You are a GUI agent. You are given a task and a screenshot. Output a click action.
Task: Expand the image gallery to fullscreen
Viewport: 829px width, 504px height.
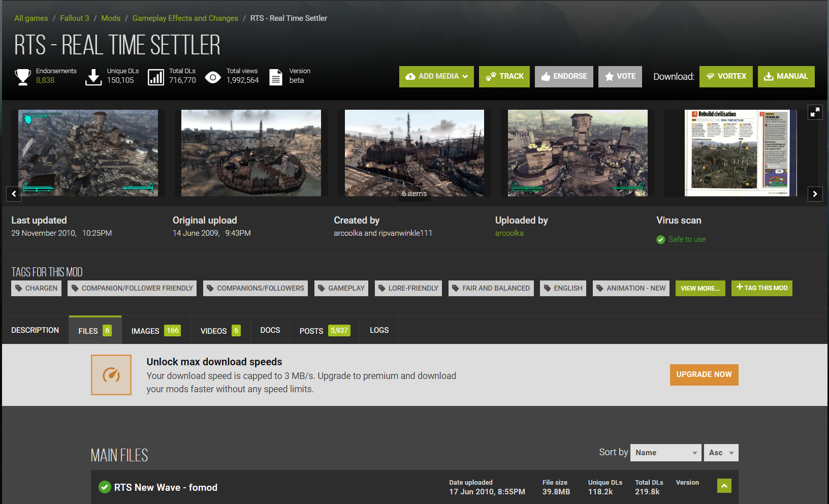click(815, 112)
